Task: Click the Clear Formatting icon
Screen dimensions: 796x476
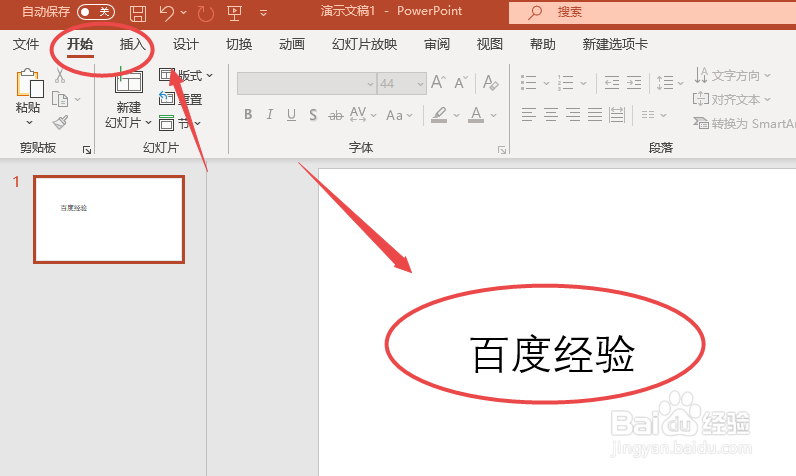Action: click(490, 82)
